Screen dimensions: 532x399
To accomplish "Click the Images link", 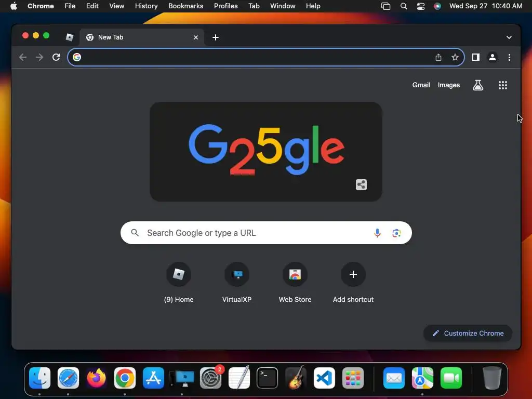I will (448, 85).
